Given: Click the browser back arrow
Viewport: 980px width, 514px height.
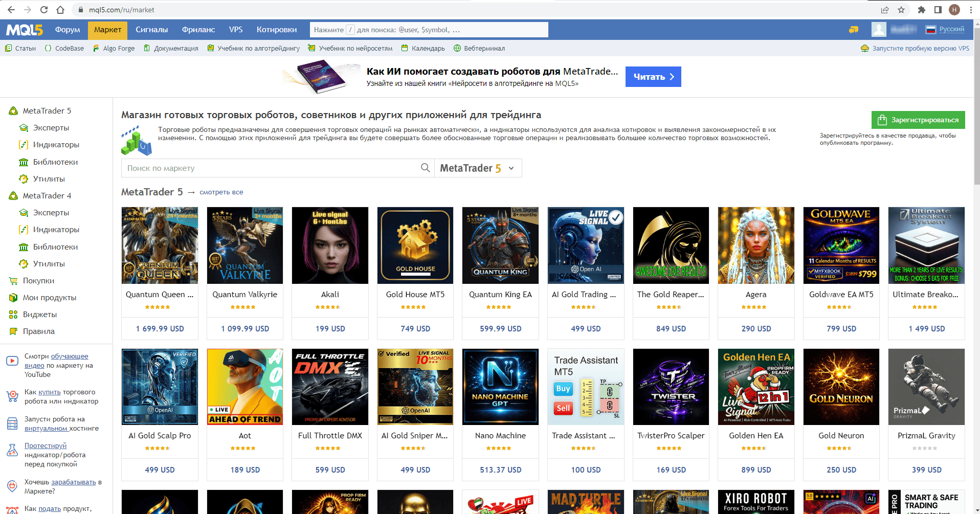Looking at the screenshot, I should coord(11,10).
